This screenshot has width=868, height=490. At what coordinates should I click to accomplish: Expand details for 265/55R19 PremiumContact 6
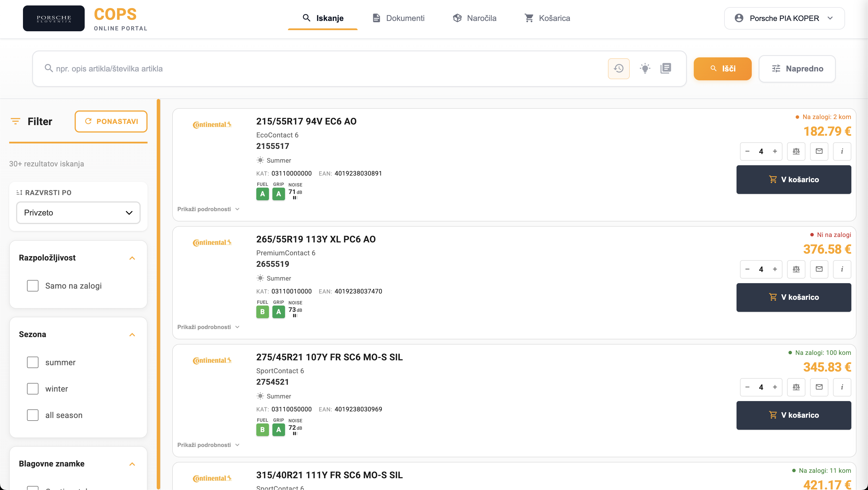208,327
